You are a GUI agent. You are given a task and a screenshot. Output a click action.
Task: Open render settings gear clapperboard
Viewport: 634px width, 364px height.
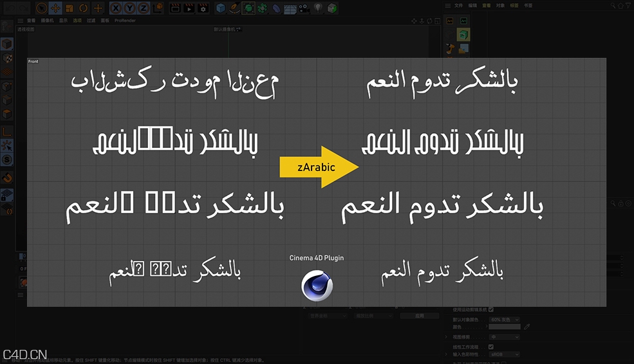coord(203,8)
